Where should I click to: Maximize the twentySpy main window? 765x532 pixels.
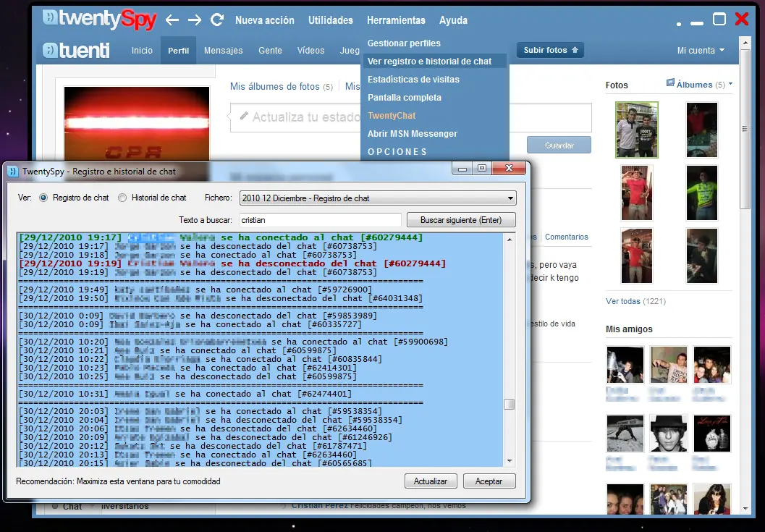pyautogui.click(x=719, y=19)
